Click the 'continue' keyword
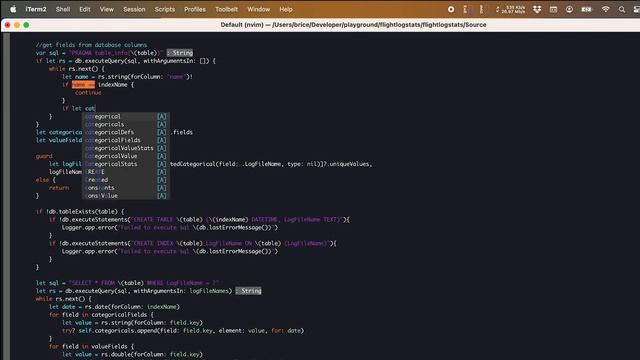640x360 pixels. coord(88,93)
